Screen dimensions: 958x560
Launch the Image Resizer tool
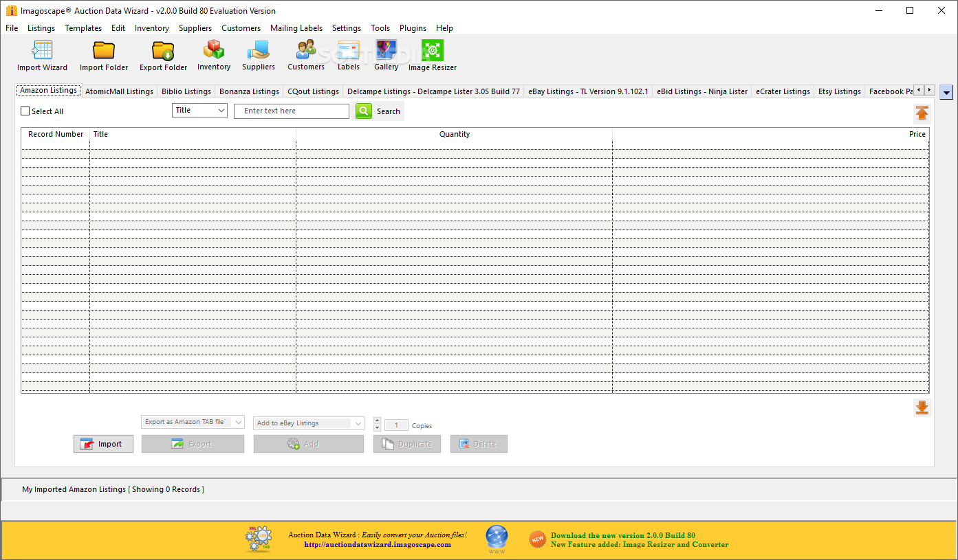(433, 56)
